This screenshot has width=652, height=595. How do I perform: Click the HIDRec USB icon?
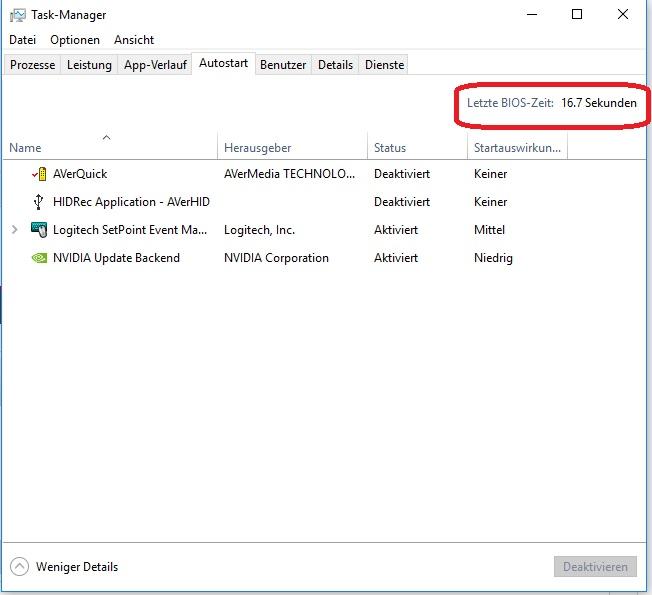[38, 202]
